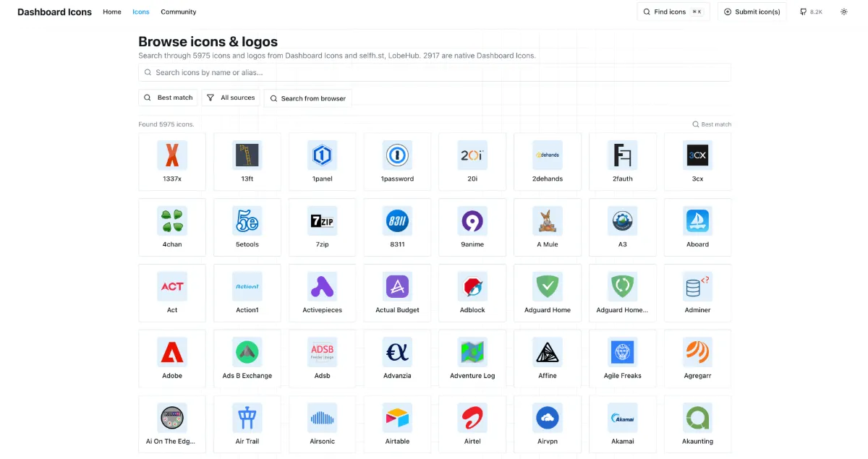Open the Adguard Home… truncated icon card

pyautogui.click(x=623, y=293)
